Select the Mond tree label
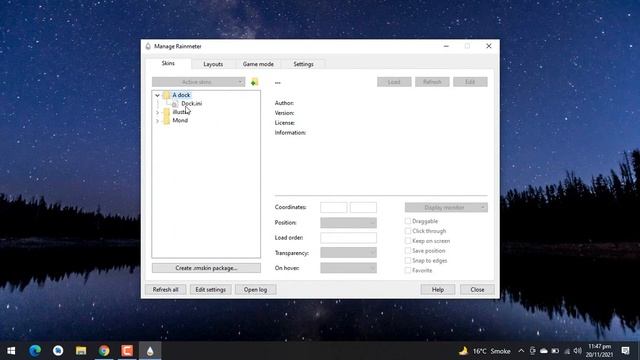The width and height of the screenshot is (640, 360). (x=180, y=120)
